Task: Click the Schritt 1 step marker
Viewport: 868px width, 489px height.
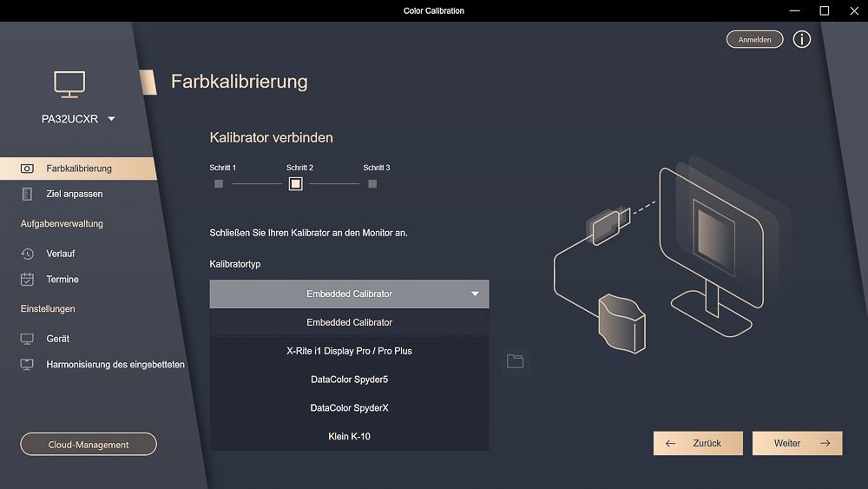Action: [219, 183]
